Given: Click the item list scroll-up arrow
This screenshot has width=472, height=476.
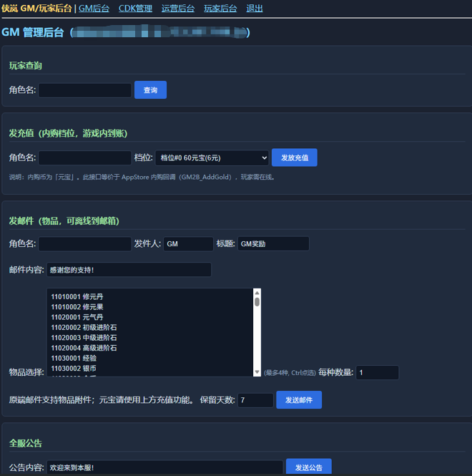Looking at the screenshot, I should [x=257, y=293].
